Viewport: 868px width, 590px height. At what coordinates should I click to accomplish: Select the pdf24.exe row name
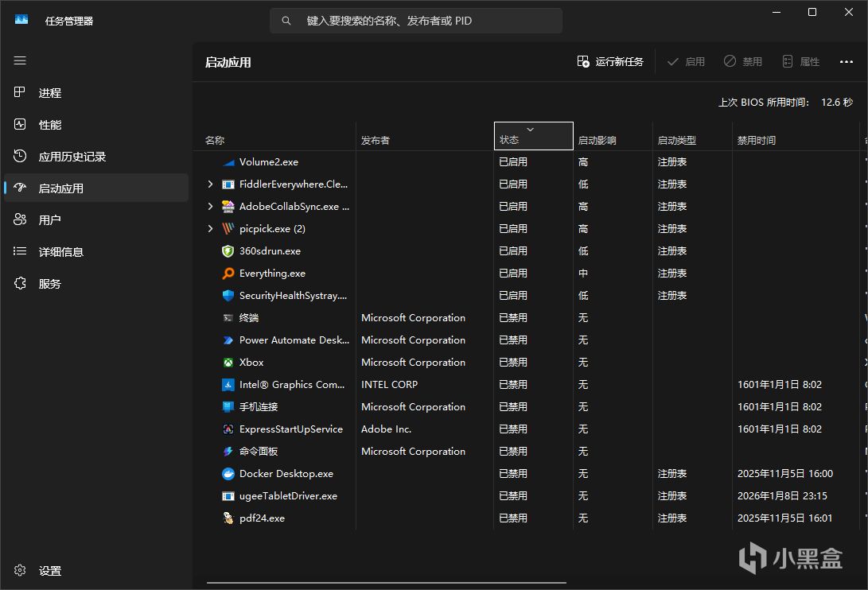(262, 518)
